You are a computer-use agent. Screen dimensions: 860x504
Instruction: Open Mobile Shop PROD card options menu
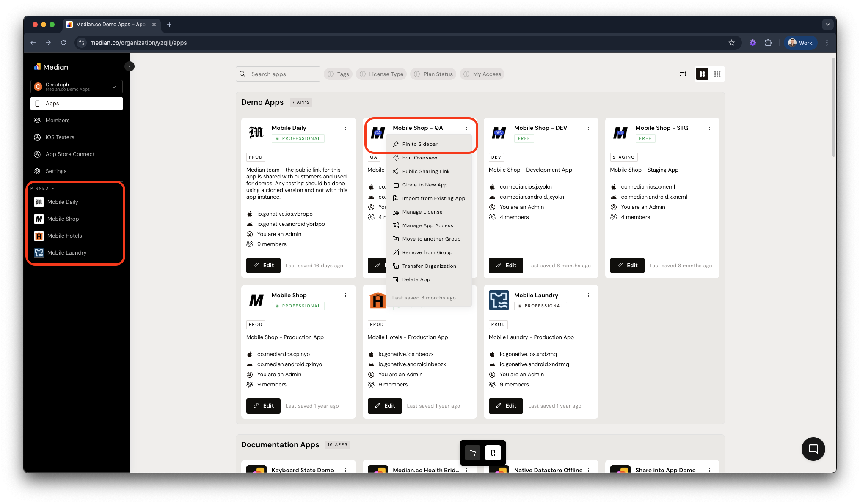coord(346,295)
